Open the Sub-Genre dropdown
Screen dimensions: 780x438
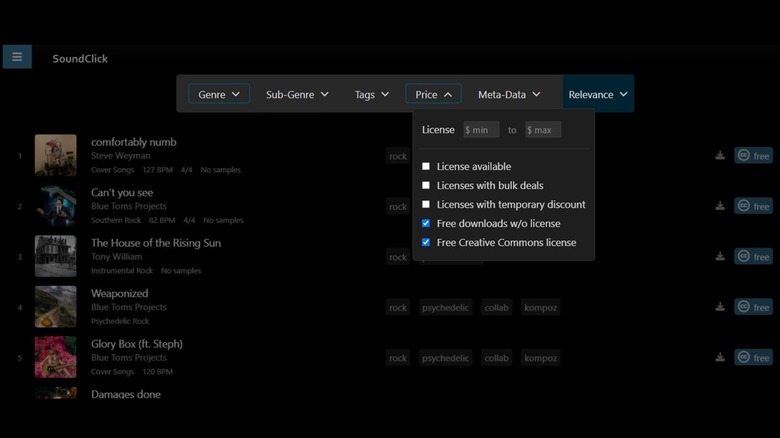tap(297, 94)
